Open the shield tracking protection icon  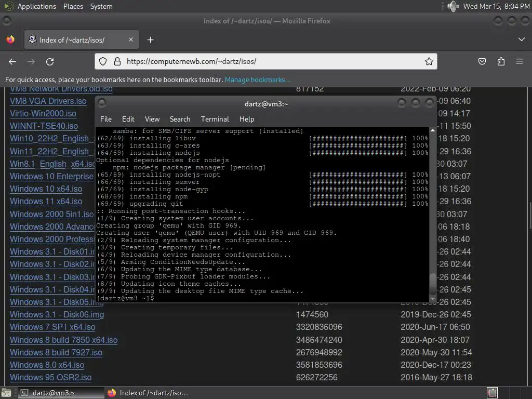click(103, 61)
